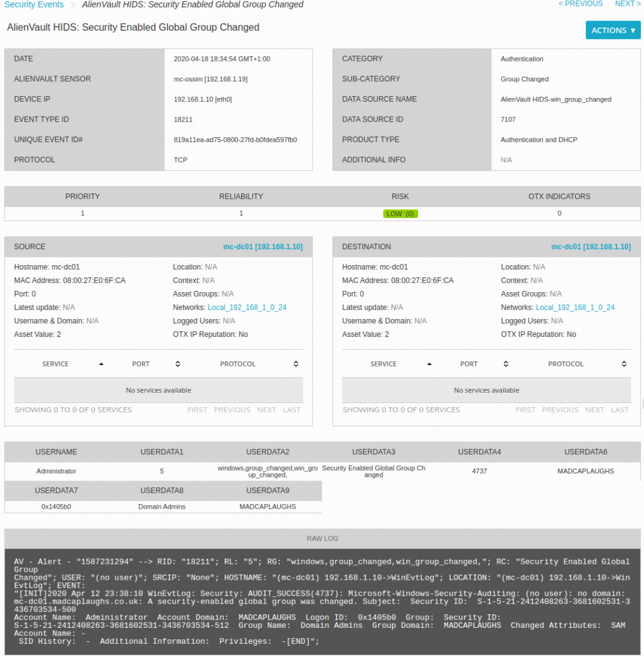This screenshot has height=656, width=644.
Task: Open destination host mc-dc01 link
Action: pos(590,247)
